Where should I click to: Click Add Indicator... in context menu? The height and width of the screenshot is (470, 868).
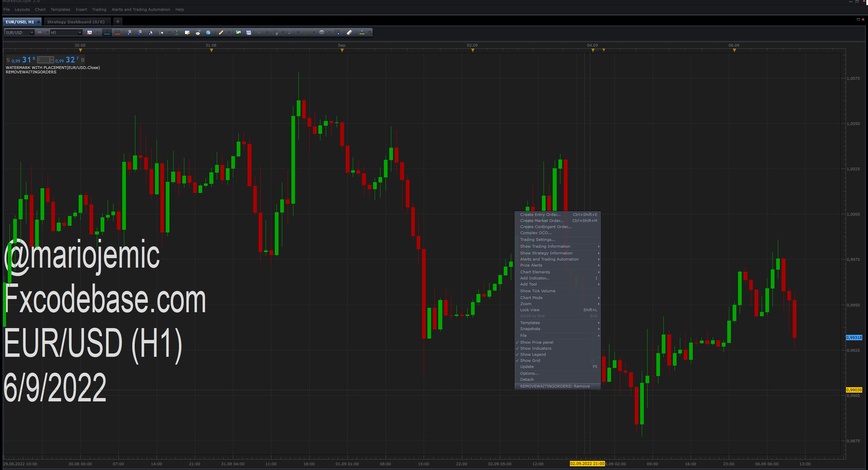558,278
